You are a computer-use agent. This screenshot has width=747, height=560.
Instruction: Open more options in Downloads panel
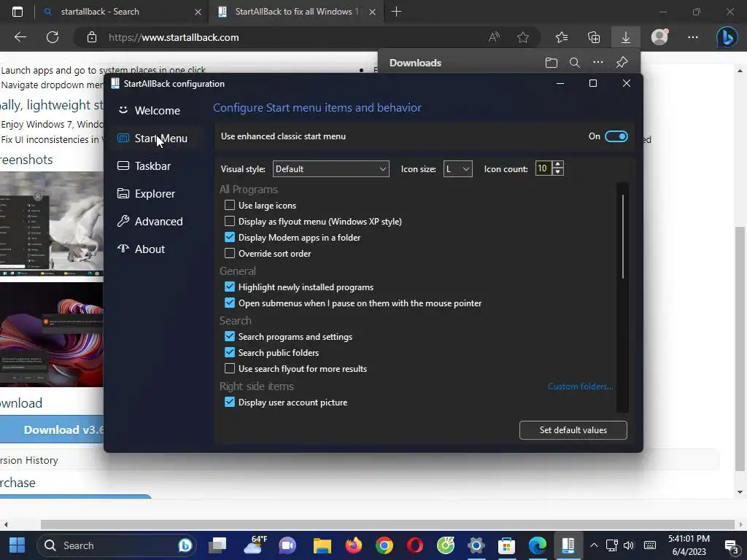(x=598, y=63)
